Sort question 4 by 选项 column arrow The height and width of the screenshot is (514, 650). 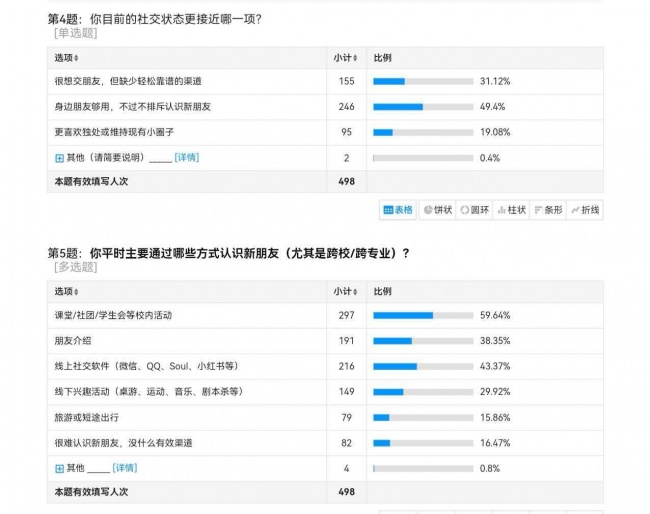click(x=76, y=58)
